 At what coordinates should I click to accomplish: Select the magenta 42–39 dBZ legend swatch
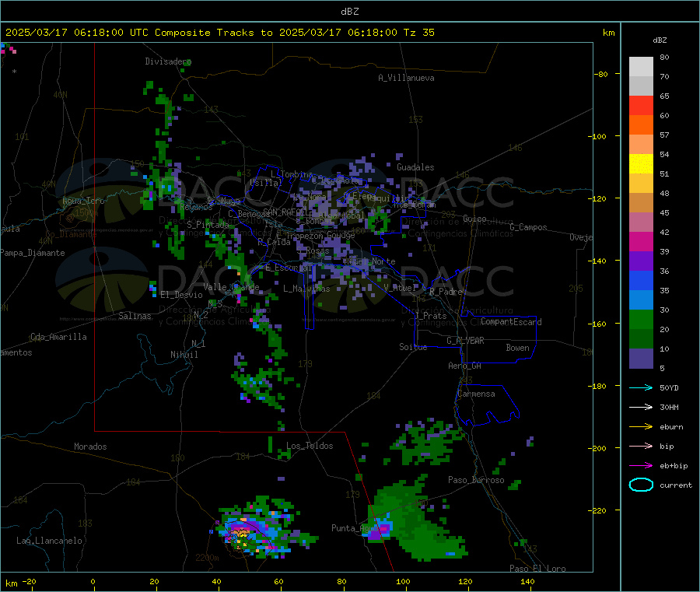[641, 241]
